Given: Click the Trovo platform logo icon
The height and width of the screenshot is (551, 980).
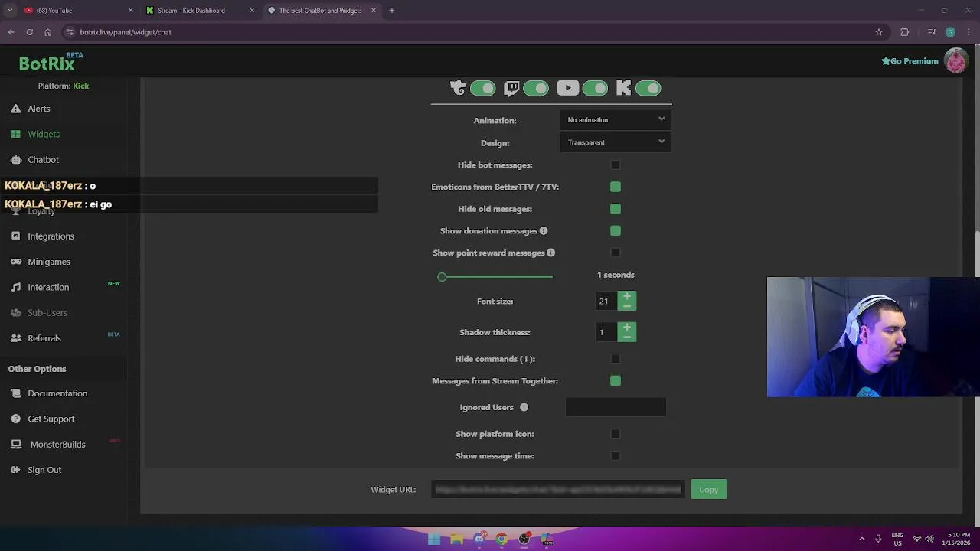Looking at the screenshot, I should [458, 88].
